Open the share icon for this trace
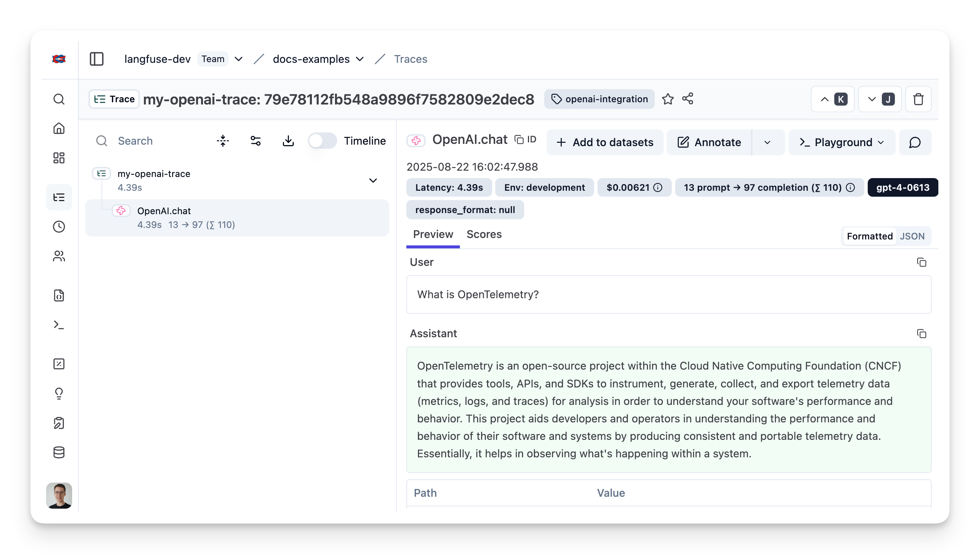 pos(688,99)
